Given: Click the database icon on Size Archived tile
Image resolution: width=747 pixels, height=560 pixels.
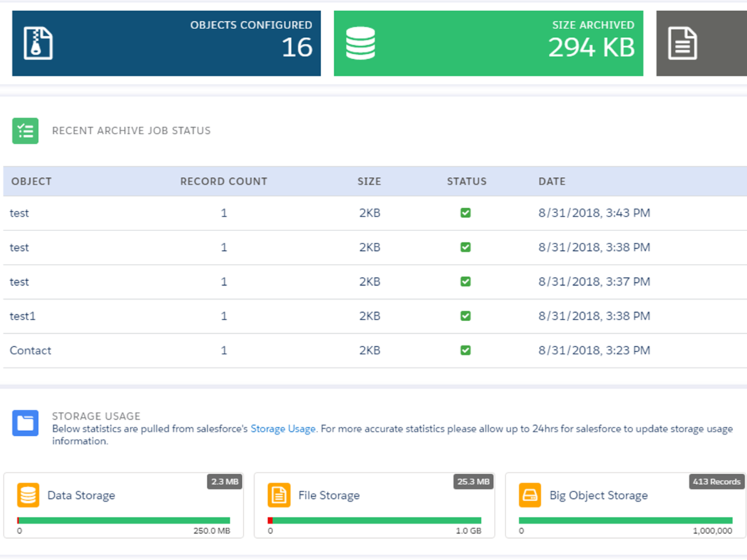Looking at the screenshot, I should click(360, 44).
